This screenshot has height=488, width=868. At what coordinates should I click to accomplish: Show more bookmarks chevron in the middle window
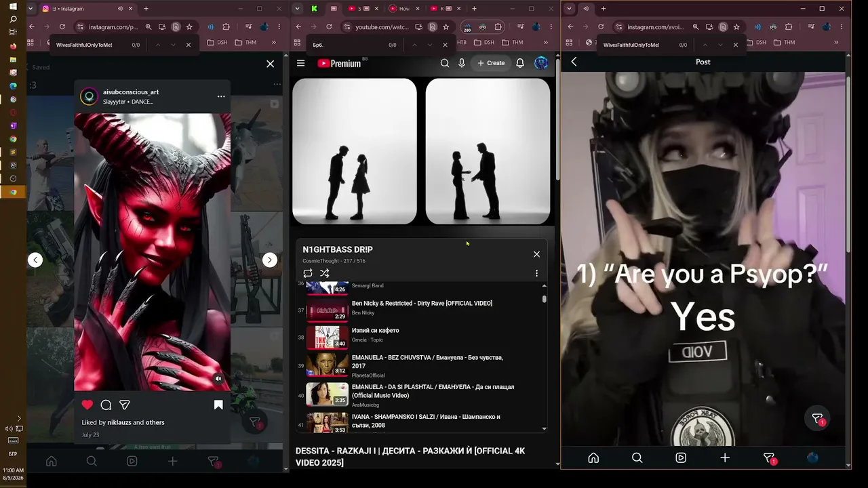tap(546, 42)
